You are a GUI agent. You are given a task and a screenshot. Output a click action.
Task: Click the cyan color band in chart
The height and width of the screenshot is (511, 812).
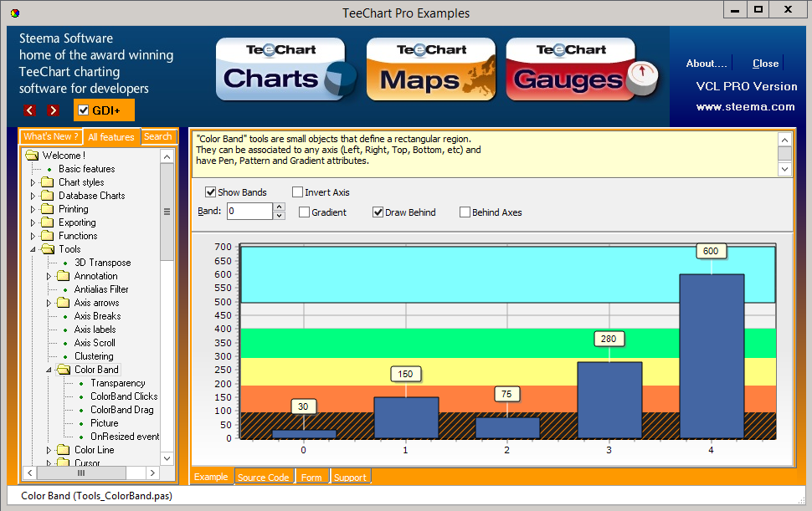coord(508,274)
